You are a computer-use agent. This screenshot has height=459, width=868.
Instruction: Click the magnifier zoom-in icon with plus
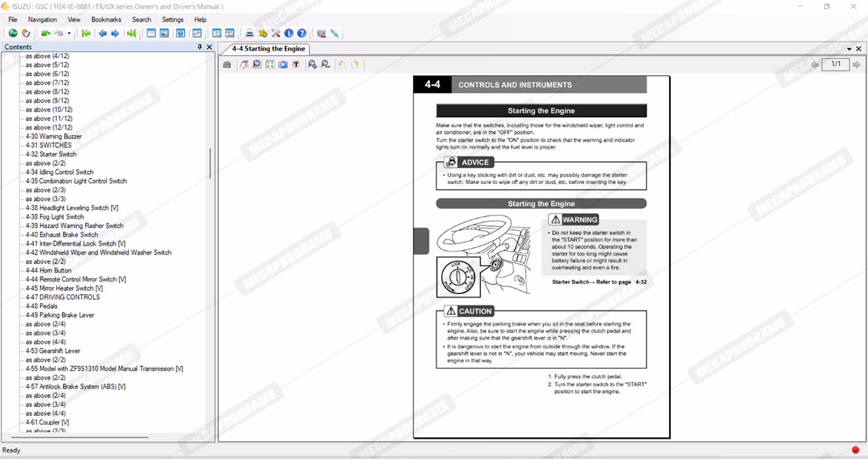click(x=312, y=64)
